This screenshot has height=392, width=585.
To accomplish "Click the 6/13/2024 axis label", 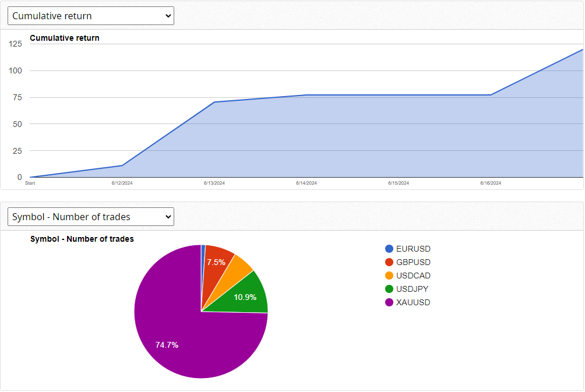I will (x=214, y=183).
